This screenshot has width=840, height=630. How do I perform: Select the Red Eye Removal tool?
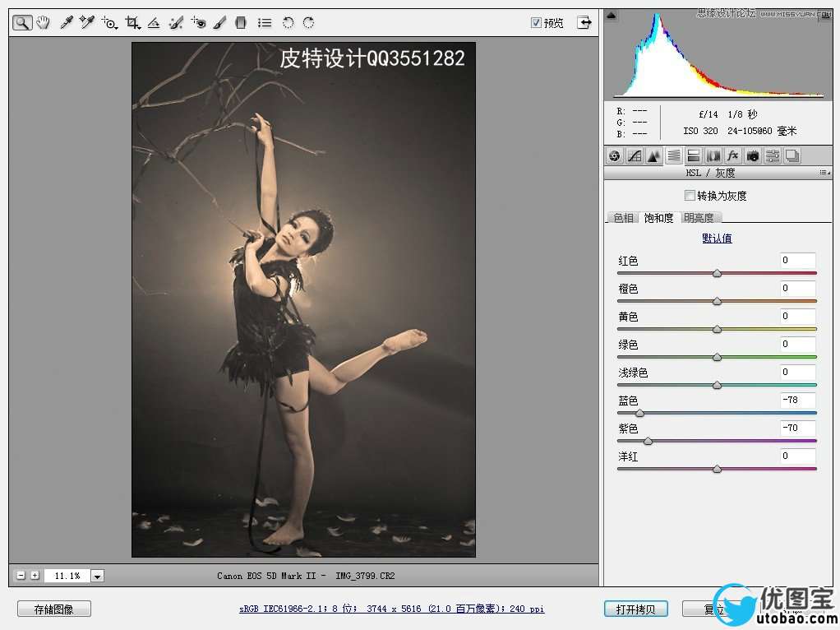pyautogui.click(x=198, y=23)
